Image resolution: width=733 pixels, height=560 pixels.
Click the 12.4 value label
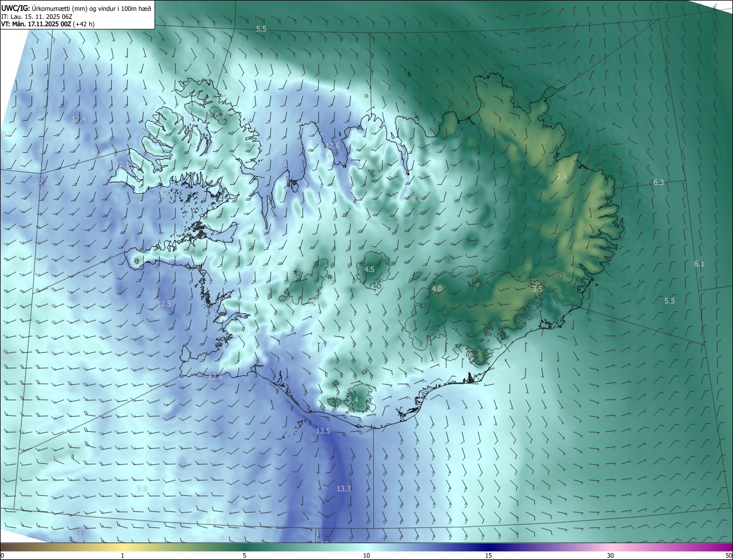[79, 119]
